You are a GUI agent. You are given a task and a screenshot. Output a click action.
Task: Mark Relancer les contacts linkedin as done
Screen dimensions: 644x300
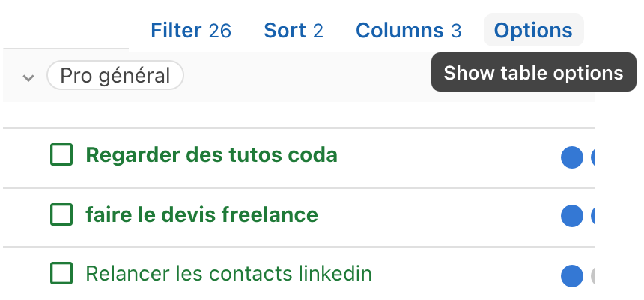[x=61, y=273]
